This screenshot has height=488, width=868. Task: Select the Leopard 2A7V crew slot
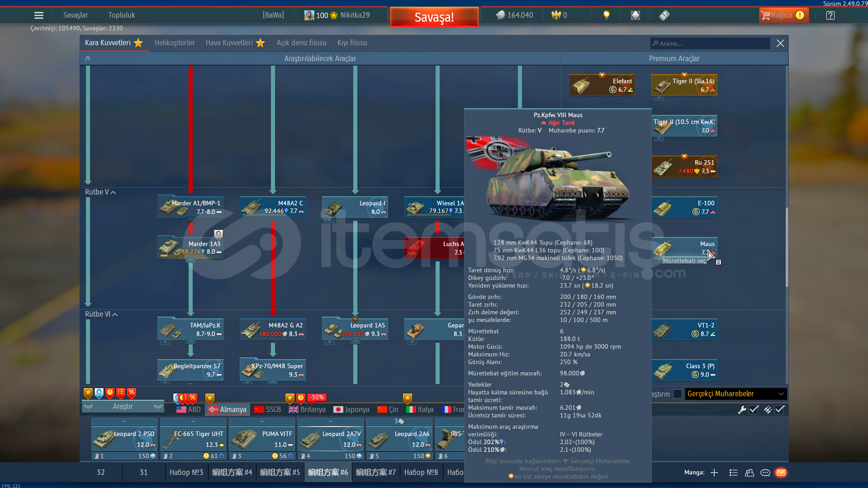coord(331,439)
